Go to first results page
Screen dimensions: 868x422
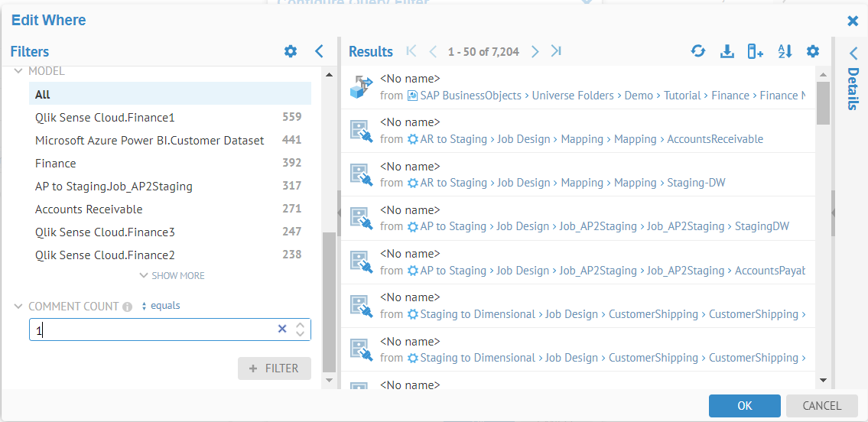(411, 51)
